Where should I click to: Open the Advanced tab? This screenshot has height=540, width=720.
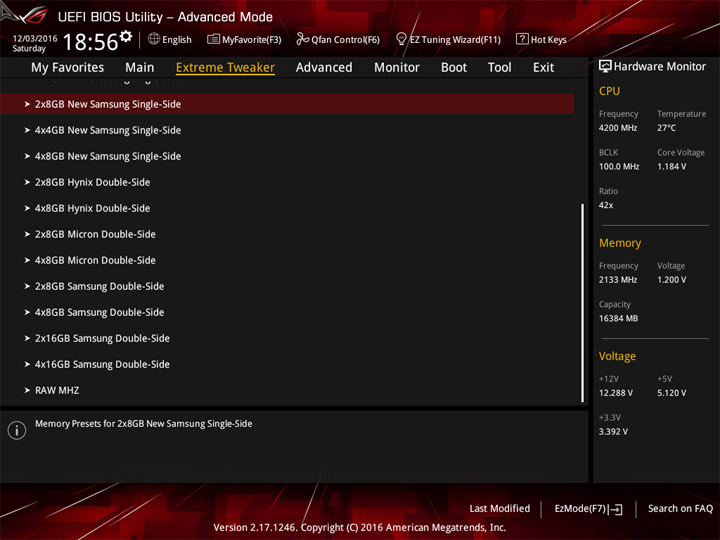[324, 68]
